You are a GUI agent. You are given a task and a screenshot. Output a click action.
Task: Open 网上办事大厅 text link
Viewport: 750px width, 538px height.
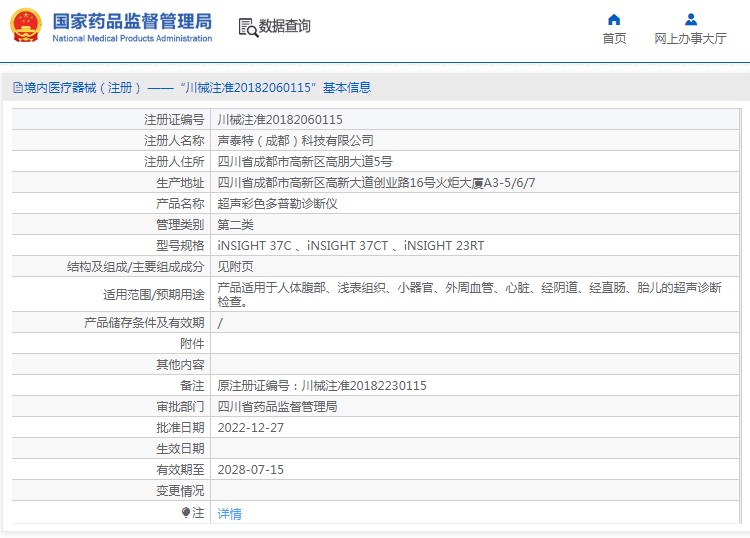(x=690, y=38)
